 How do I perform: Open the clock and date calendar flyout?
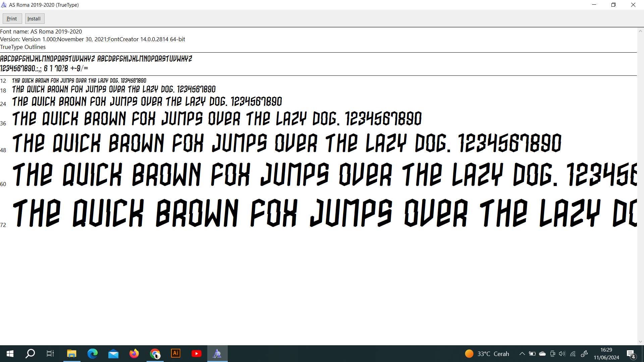(x=606, y=354)
